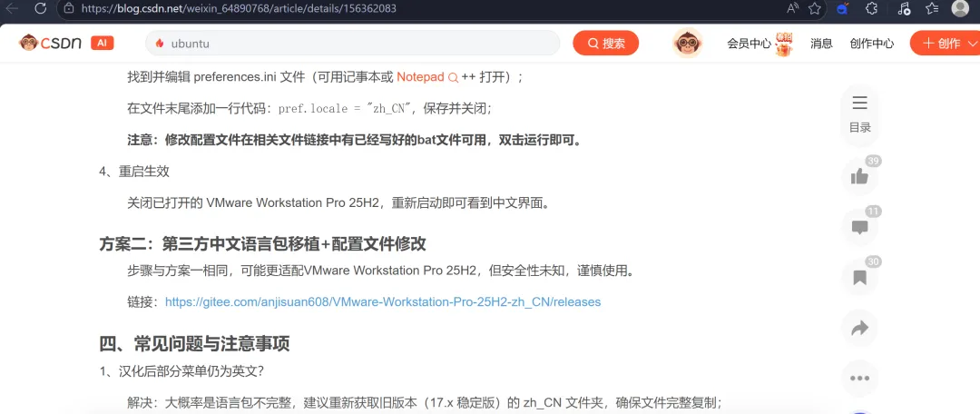Click the orange 搜索 button
The width and height of the screenshot is (980, 414).
[x=605, y=44]
